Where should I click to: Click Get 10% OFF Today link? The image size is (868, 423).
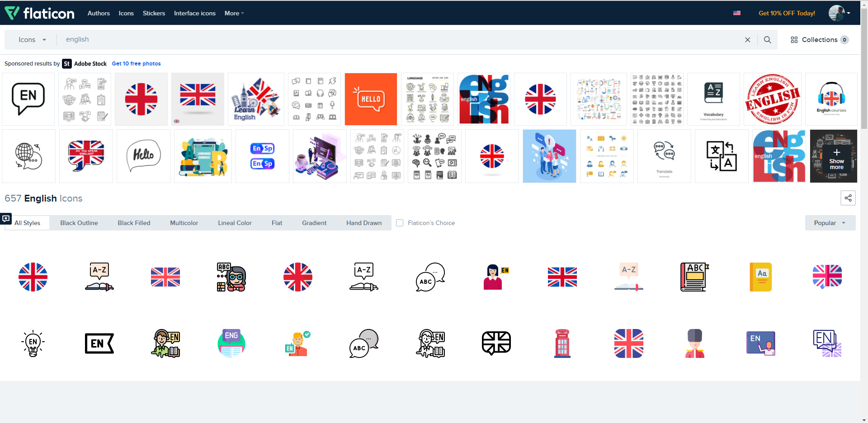tap(787, 13)
